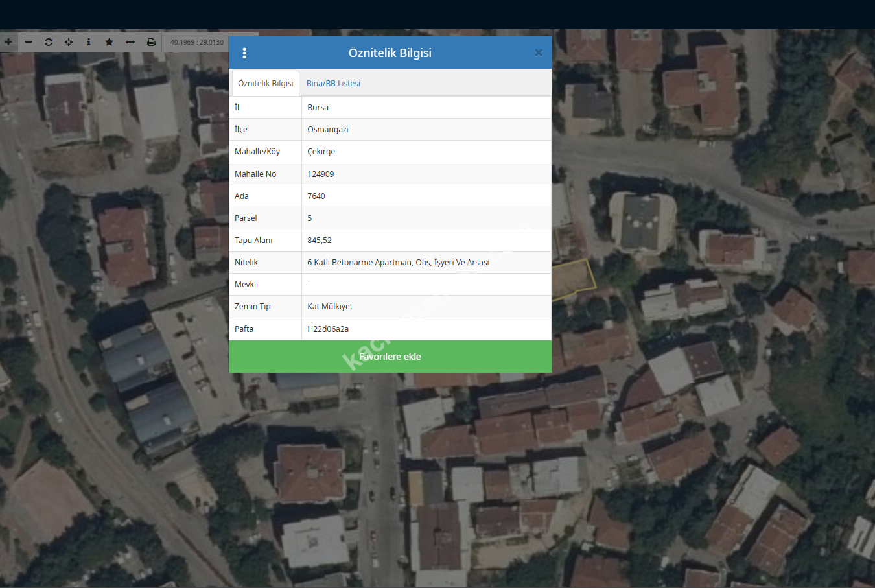Click the Pafta value H22d06a2a
The height and width of the screenshot is (588, 875).
pyautogui.click(x=328, y=329)
